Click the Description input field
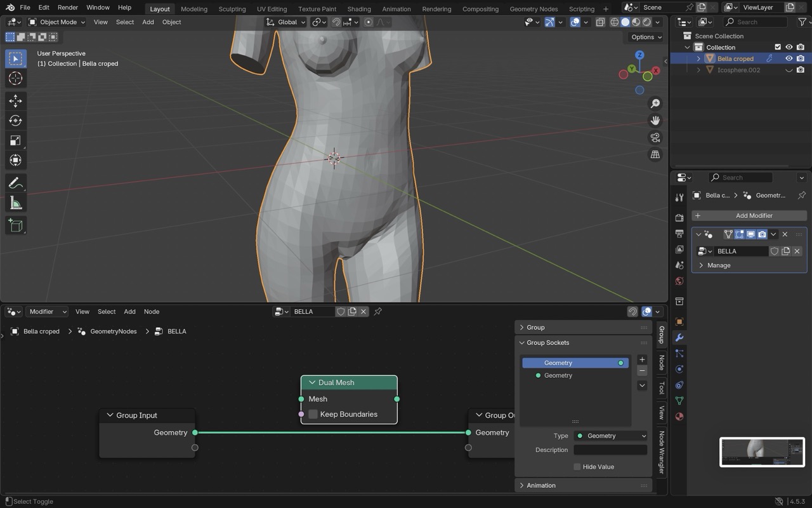 [610, 450]
